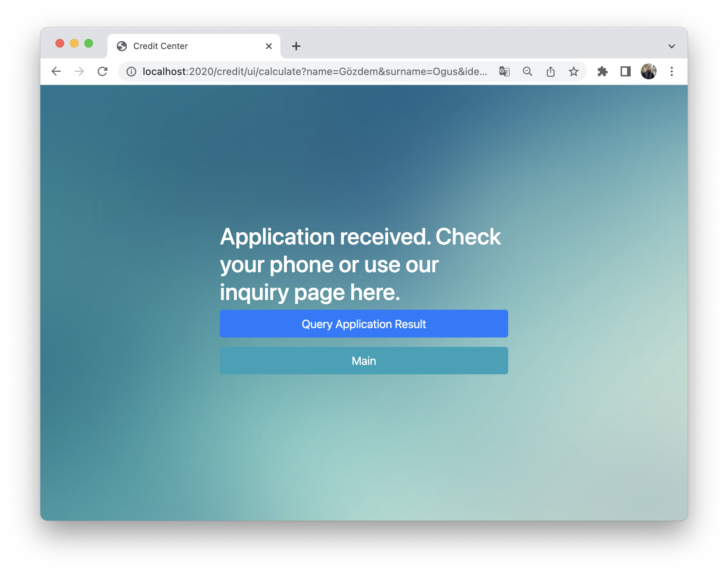The width and height of the screenshot is (728, 574).
Task: Click the red close window button
Action: [x=60, y=43]
